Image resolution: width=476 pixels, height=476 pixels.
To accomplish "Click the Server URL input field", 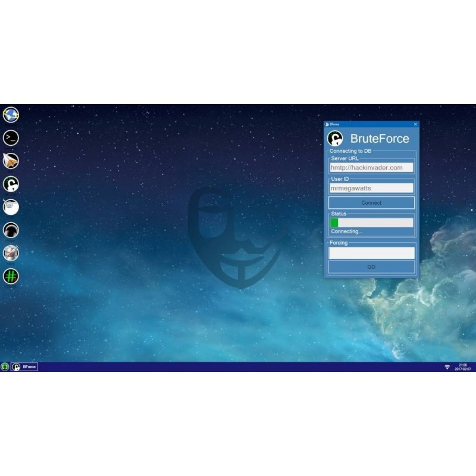I will pos(371,168).
